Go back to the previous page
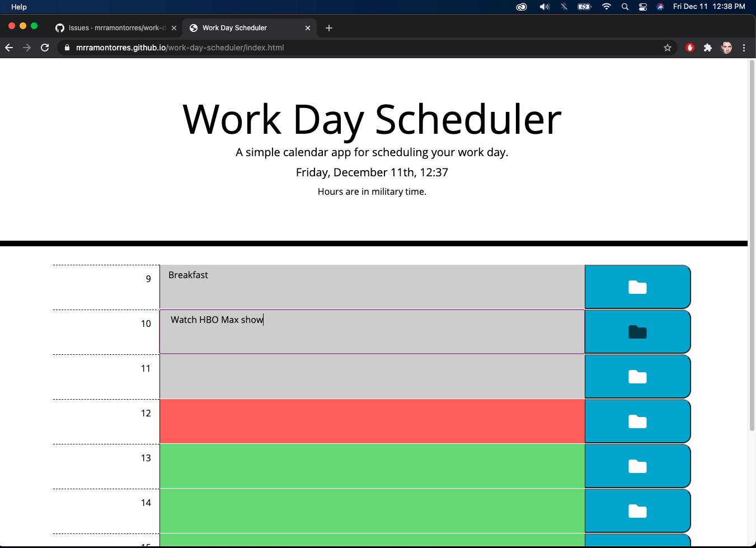The height and width of the screenshot is (548, 756). [x=9, y=48]
